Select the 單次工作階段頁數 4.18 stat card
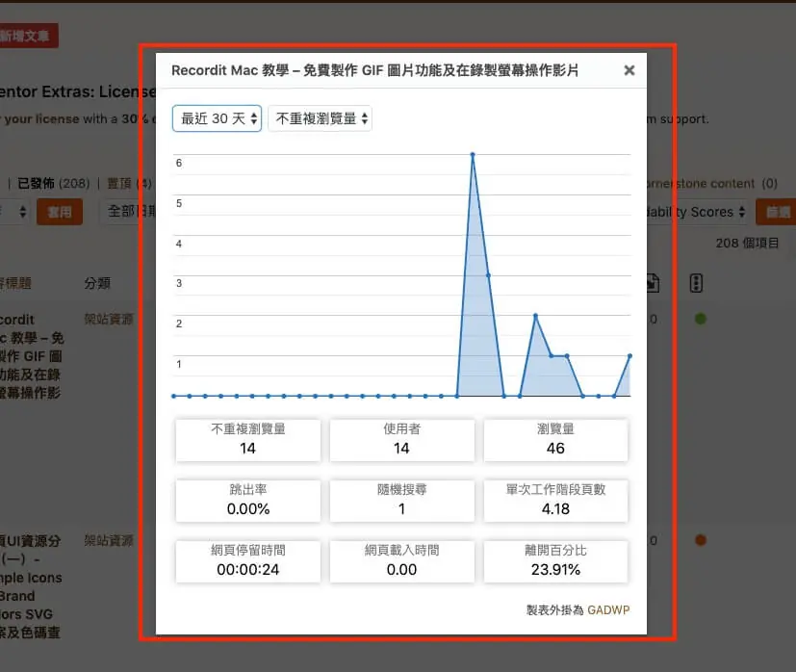796x672 pixels. click(556, 501)
